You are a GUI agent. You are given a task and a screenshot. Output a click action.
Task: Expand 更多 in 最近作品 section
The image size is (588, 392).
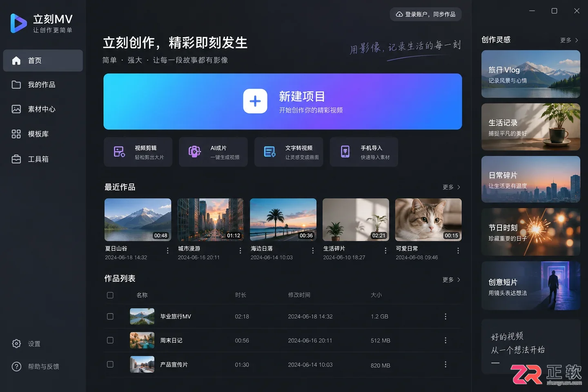[452, 187]
